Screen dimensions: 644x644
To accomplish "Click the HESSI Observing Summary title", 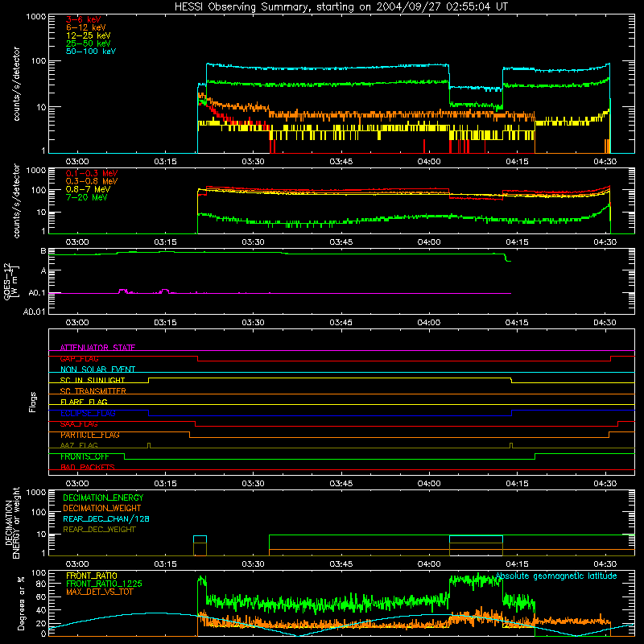I will point(341,7).
